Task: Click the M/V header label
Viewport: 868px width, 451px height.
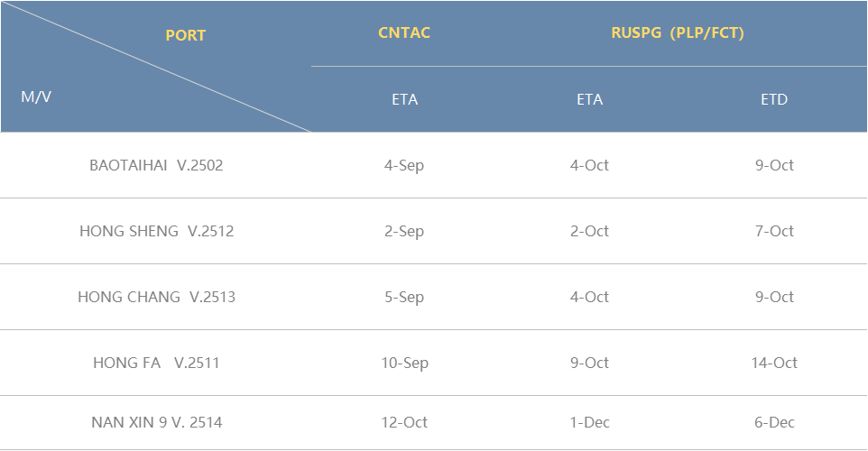Action: (x=36, y=97)
